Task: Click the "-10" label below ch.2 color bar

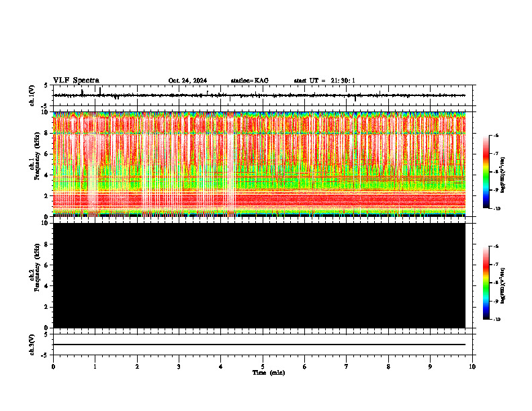Action: (x=496, y=320)
